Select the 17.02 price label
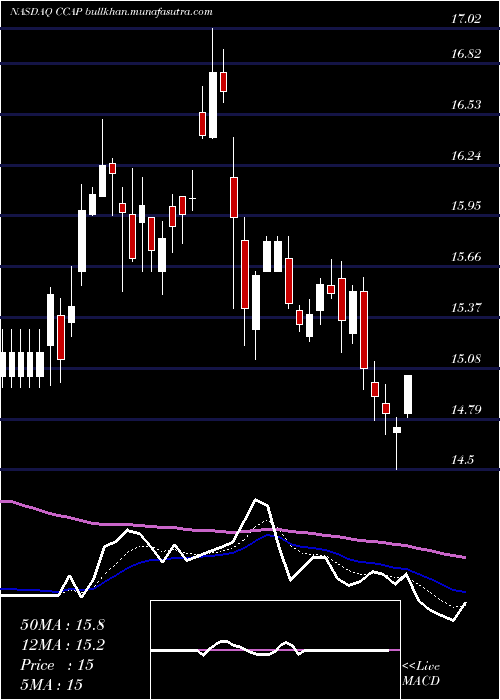The width and height of the screenshot is (500, 700). pos(466,19)
